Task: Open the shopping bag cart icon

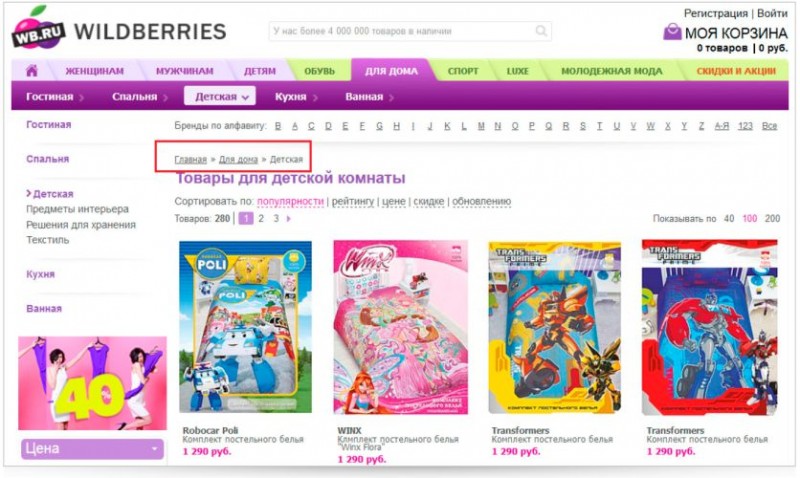Action: click(x=672, y=32)
